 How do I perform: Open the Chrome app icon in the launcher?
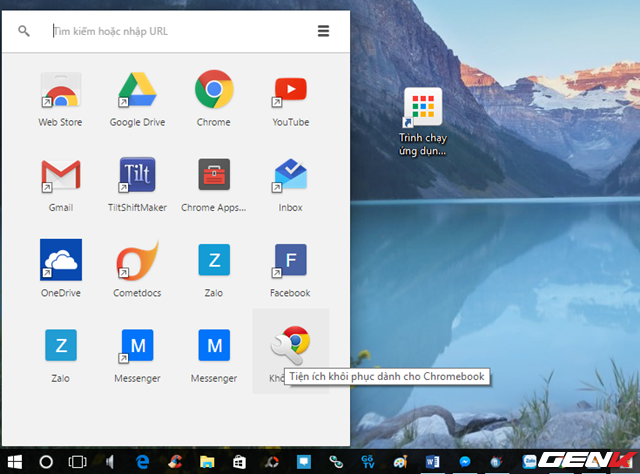click(214, 89)
